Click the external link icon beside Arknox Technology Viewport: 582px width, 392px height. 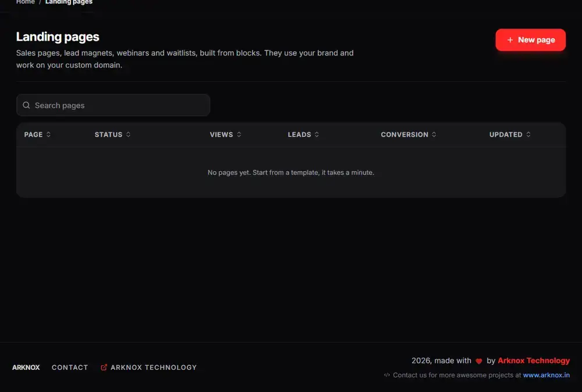(104, 368)
